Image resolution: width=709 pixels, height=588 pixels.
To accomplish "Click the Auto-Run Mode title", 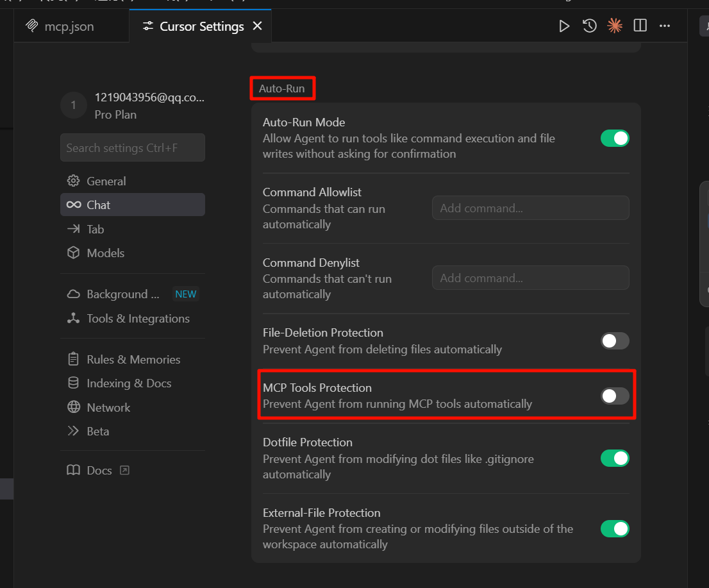I will pos(304,122).
